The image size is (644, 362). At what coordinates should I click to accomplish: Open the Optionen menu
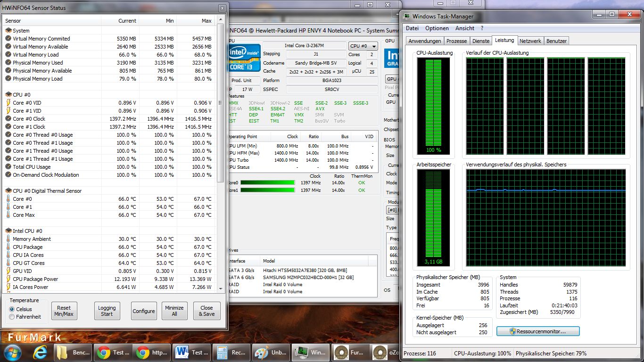tap(437, 28)
